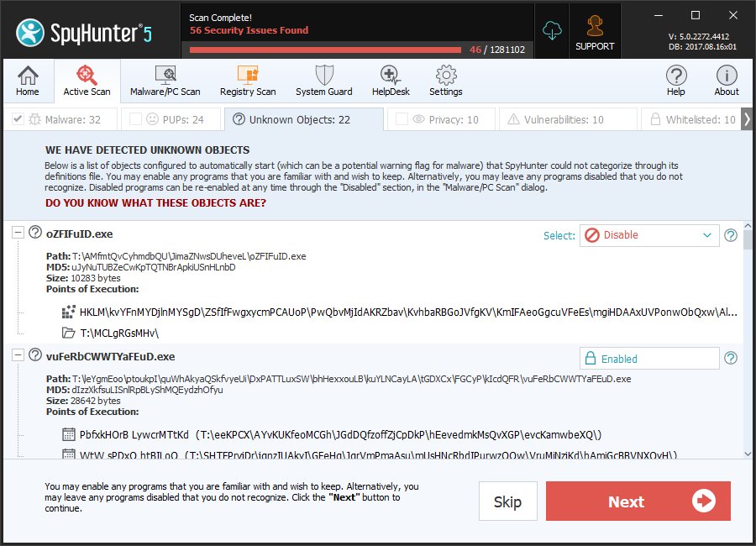
Task: Click unknown-object icon next to vuFeRbCWWTYaFEuD.exe
Action: pos(35,355)
